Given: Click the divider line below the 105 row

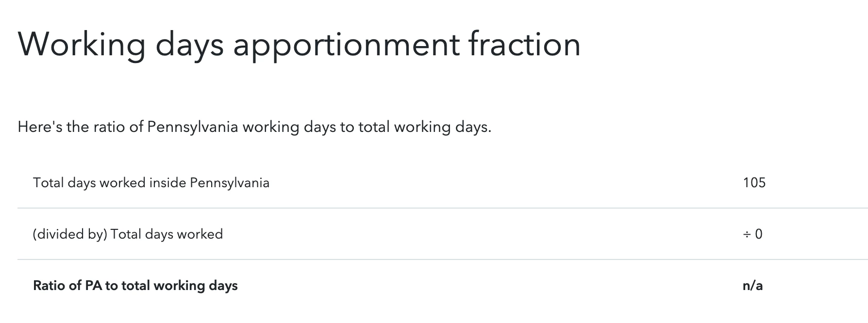Looking at the screenshot, I should click(x=443, y=208).
